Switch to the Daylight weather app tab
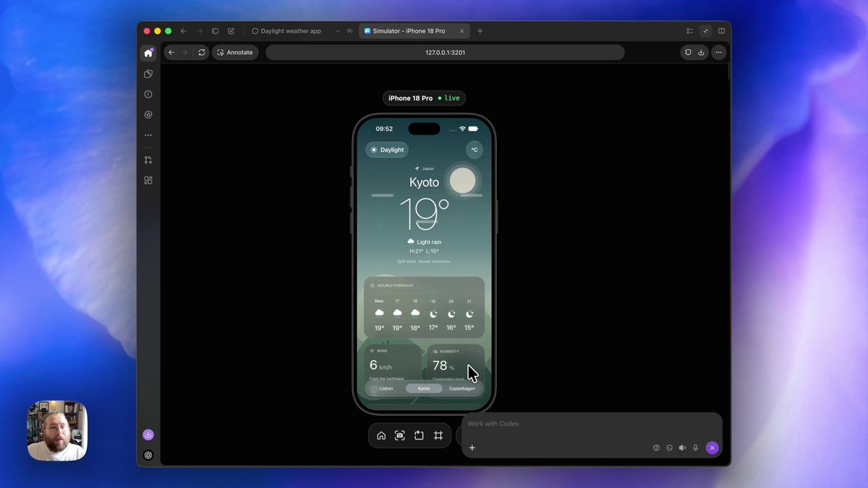The image size is (868, 488). (287, 31)
